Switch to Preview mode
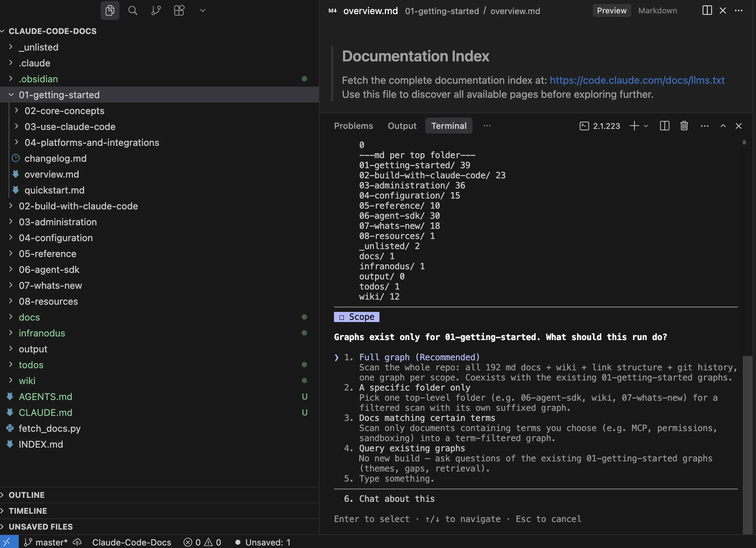Screen dimensions: 756x548 click(612, 10)
